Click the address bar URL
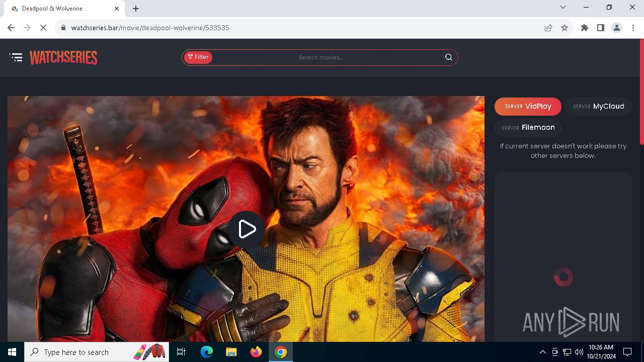The image size is (644, 362). coord(150,28)
